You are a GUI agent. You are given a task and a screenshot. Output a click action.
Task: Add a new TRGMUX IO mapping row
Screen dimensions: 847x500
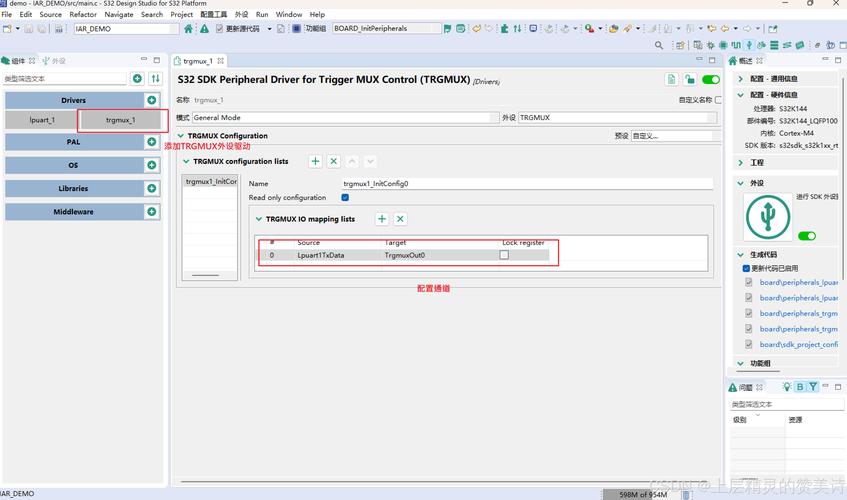(382, 219)
